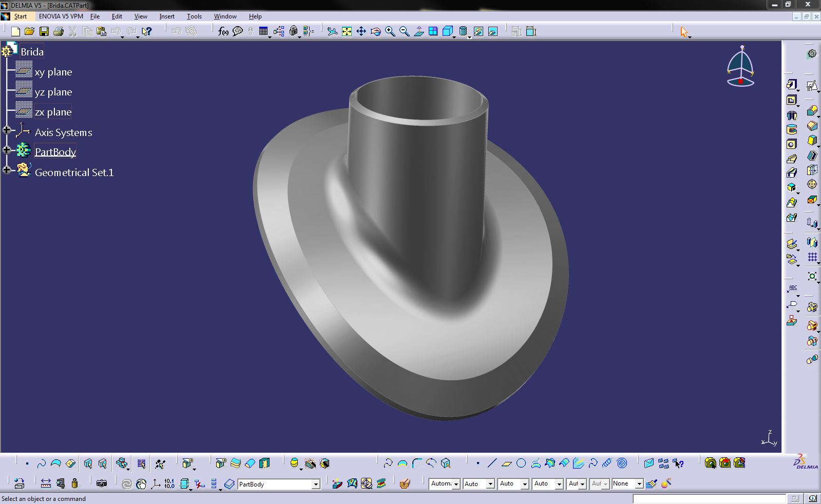Click the Measure Between ruler icon
821x504 pixels.
(x=46, y=483)
